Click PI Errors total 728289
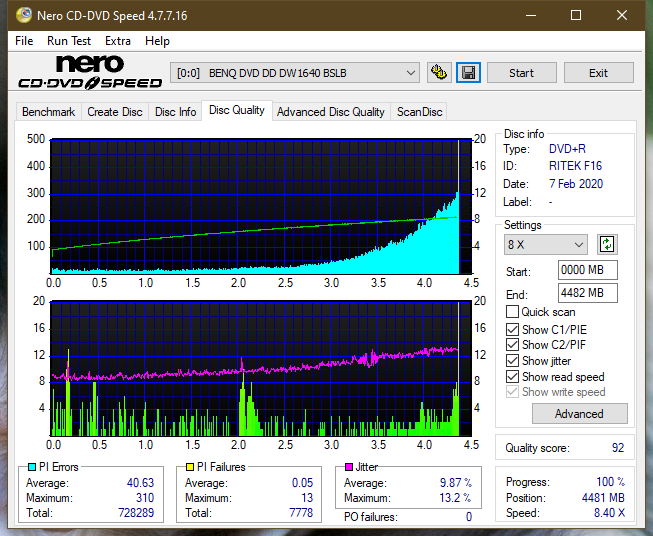653x536 pixels. (136, 513)
